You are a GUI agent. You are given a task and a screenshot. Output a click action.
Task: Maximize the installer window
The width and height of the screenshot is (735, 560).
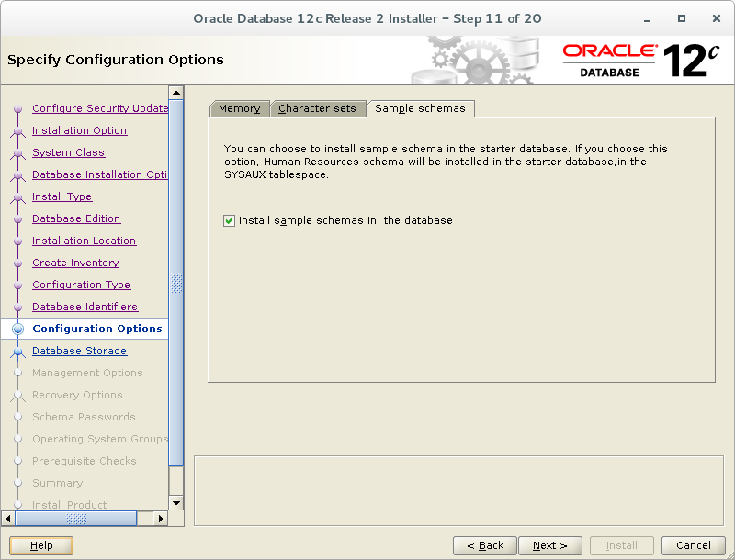[682, 18]
